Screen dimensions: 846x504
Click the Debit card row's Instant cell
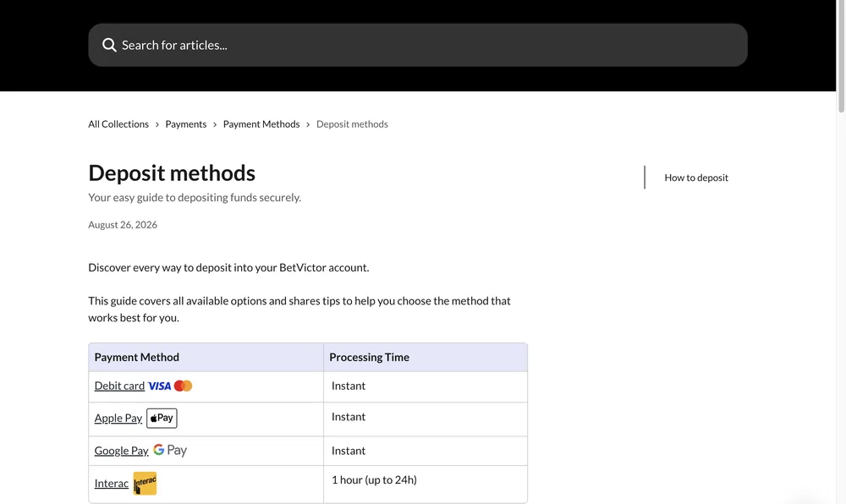[x=426, y=386]
